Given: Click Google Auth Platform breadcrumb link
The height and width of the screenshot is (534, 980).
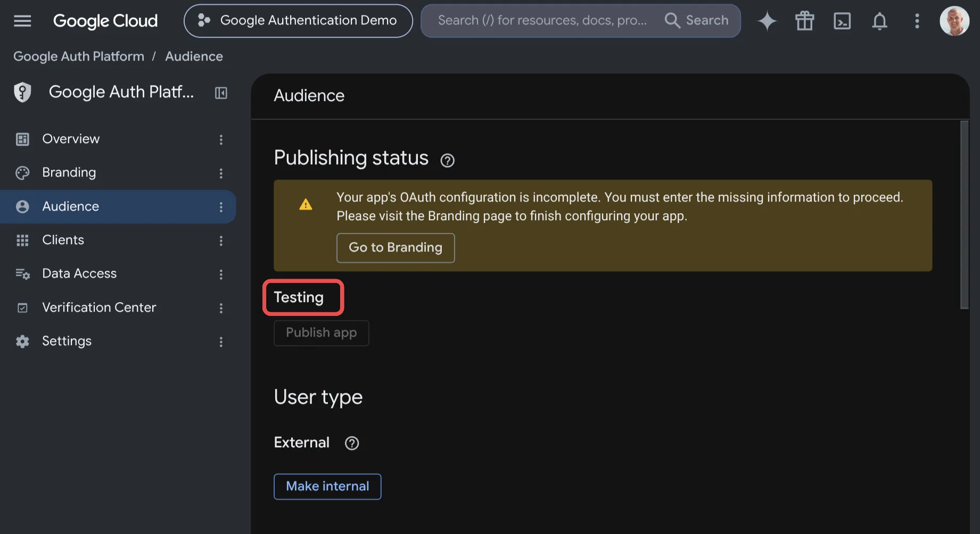Looking at the screenshot, I should click(x=79, y=56).
